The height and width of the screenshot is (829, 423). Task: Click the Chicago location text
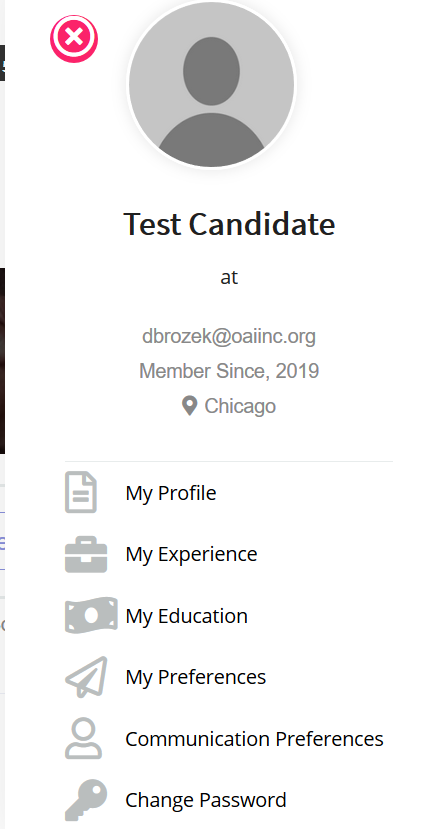coord(240,406)
